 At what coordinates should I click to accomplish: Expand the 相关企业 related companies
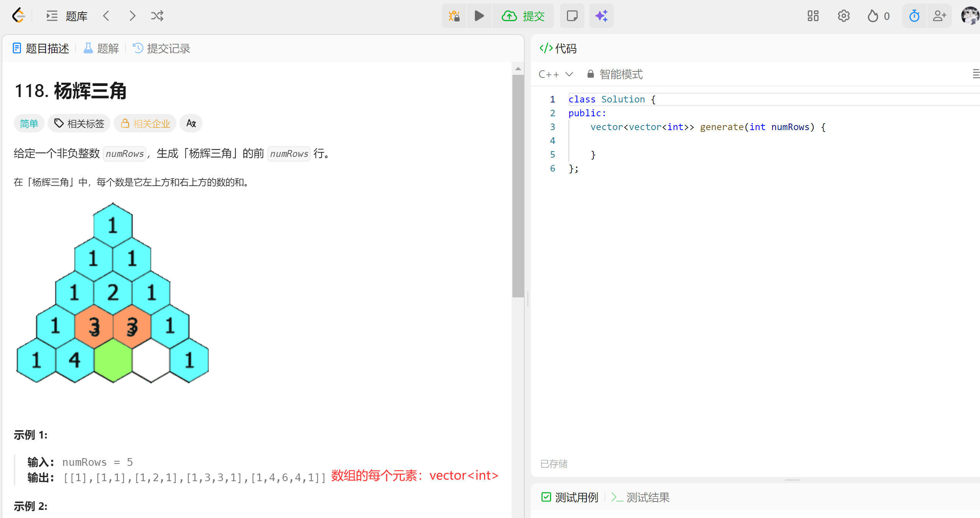(145, 124)
